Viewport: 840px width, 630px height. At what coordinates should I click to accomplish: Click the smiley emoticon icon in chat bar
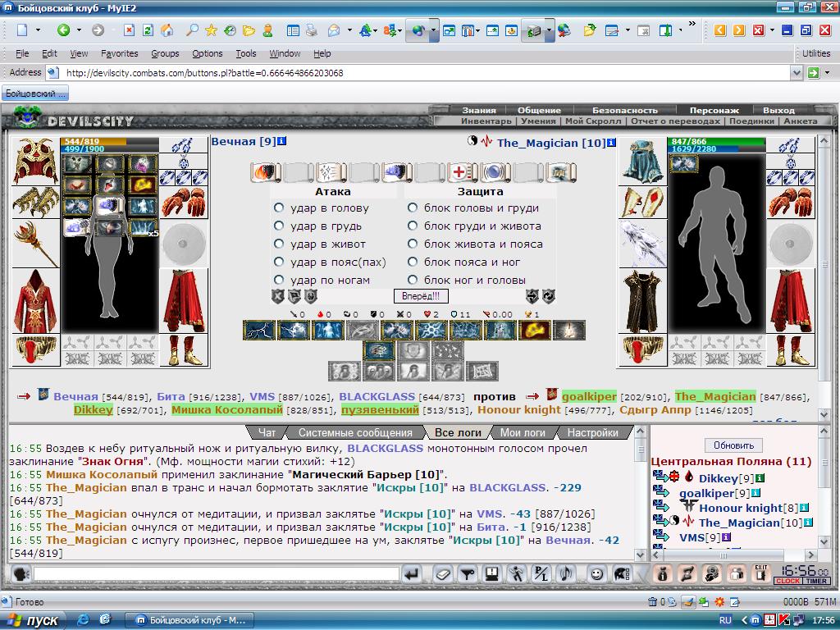pos(596,574)
